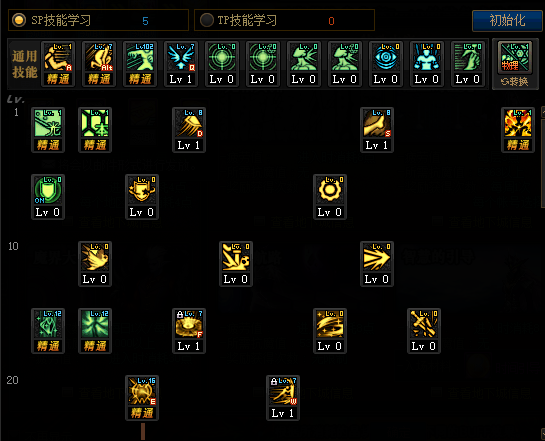Image resolution: width=545 pixels, height=441 pixels.
Task: Click the golden triple-arrow skill icon
Action: pos(377,264)
